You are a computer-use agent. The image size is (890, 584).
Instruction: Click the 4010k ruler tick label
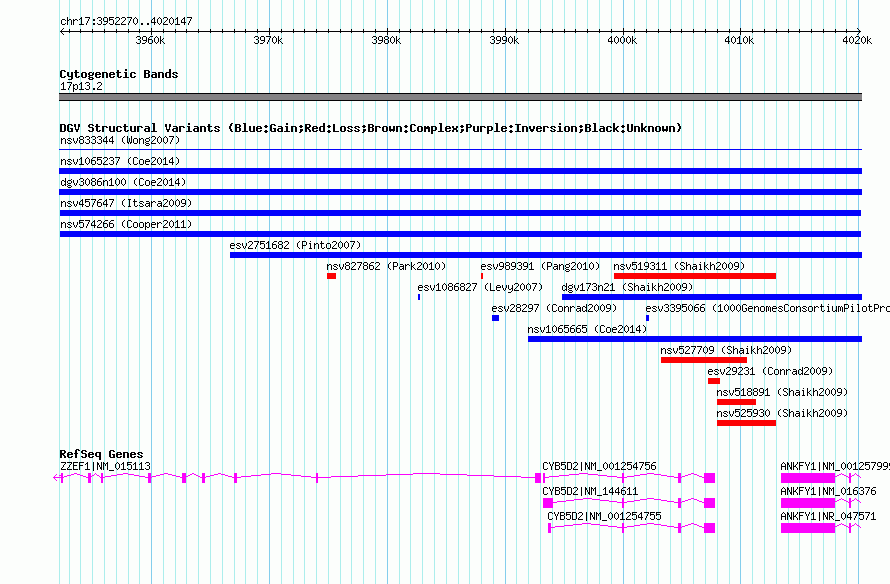coord(740,40)
